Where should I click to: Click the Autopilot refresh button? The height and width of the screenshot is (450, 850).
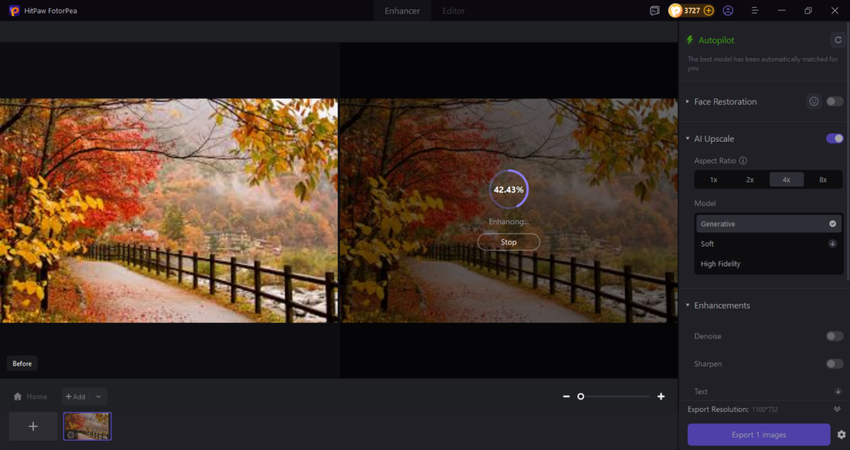(x=838, y=40)
